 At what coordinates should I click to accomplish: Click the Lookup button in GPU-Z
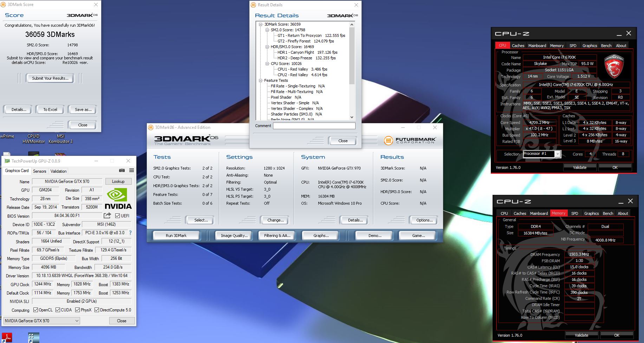pyautogui.click(x=118, y=182)
